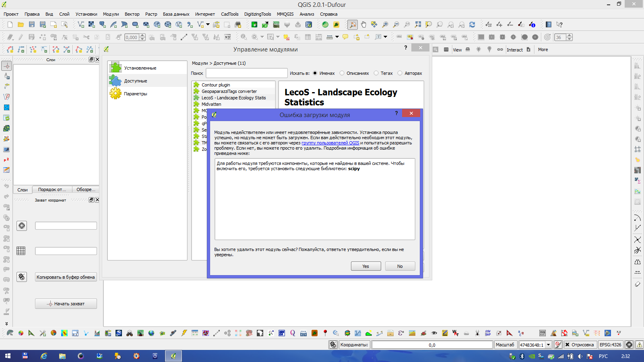Click the «Interact» toolbar button
Viewport: 644px width, 362px height.
pyautogui.click(x=515, y=49)
